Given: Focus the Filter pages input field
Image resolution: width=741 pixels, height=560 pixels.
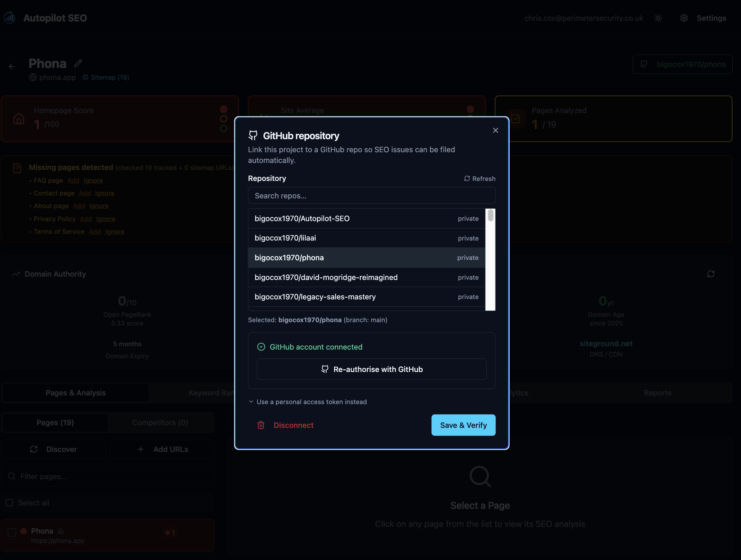Looking at the screenshot, I should tap(108, 477).
